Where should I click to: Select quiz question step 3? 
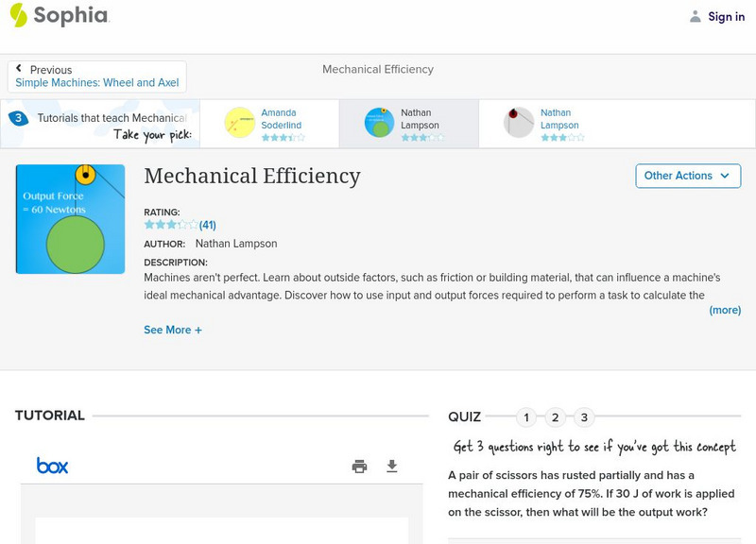(586, 416)
